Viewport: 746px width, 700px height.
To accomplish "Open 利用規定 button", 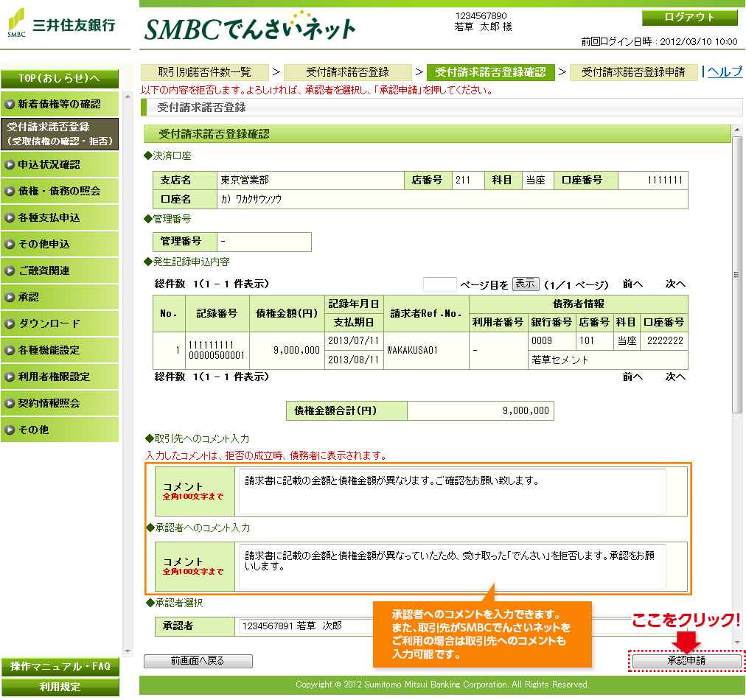I will [x=60, y=687].
